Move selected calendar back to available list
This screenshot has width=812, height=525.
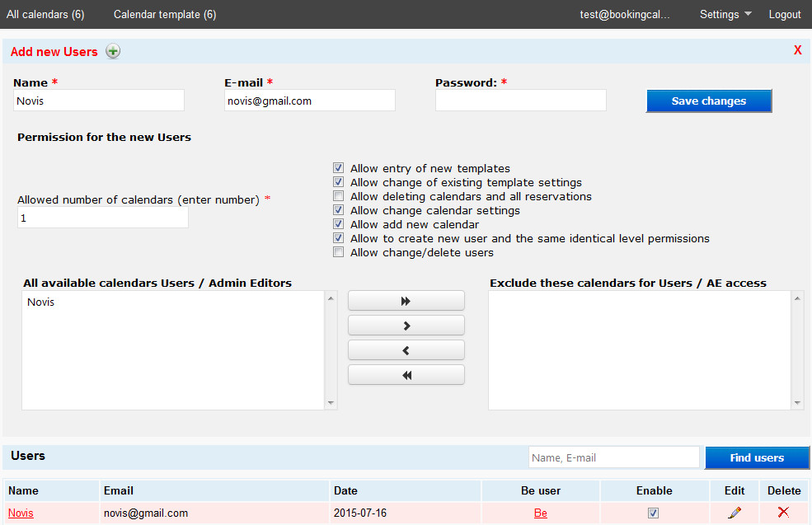(x=406, y=350)
